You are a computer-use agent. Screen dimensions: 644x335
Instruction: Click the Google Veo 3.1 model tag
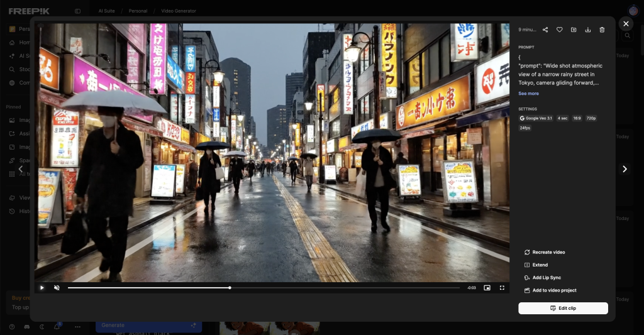[536, 118]
